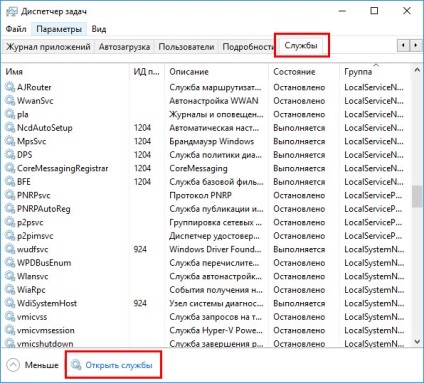This screenshot has width=424, height=383.
Task: Click the gear icon next to AJRouter service
Action: pyautogui.click(x=10, y=87)
